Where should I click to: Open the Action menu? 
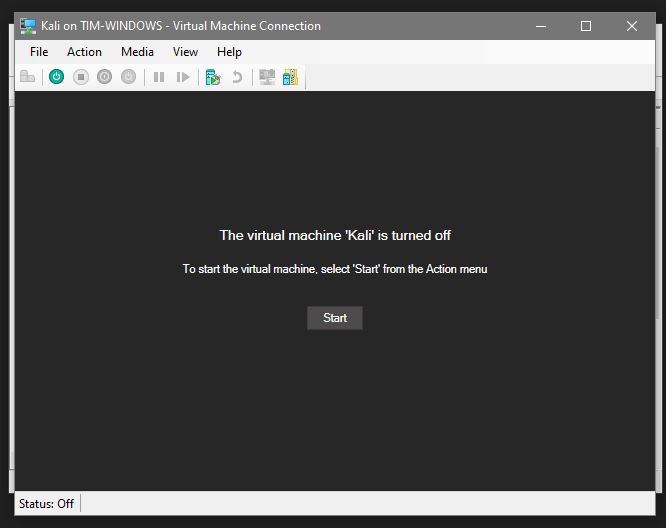point(84,52)
